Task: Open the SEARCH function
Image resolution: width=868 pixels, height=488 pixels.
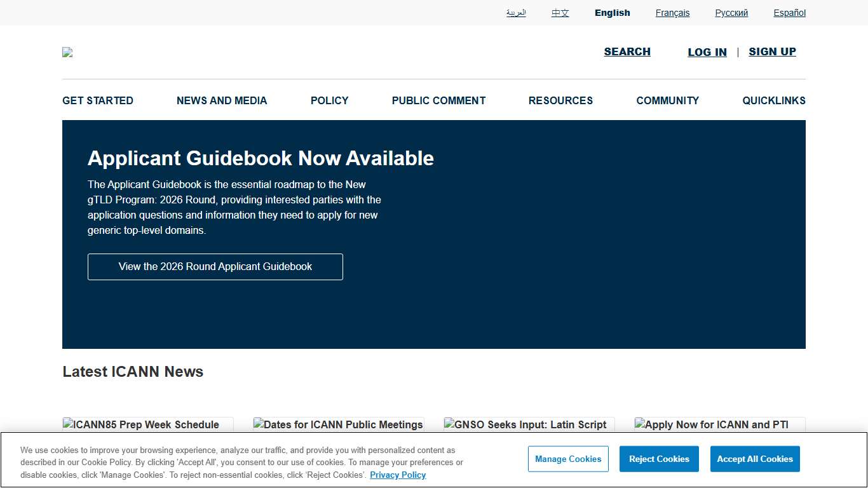Action: [x=627, y=51]
